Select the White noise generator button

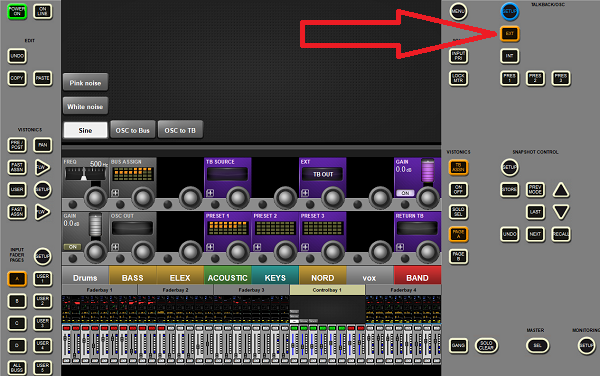click(x=85, y=106)
